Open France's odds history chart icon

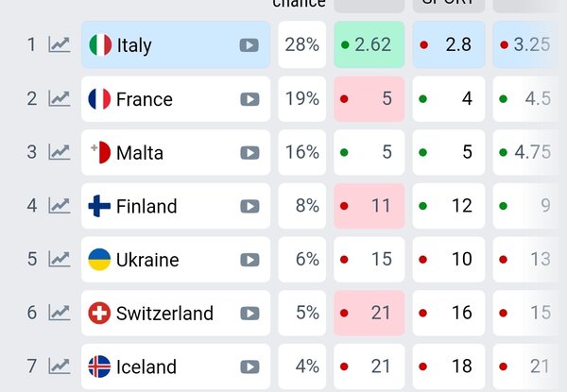pos(60,98)
